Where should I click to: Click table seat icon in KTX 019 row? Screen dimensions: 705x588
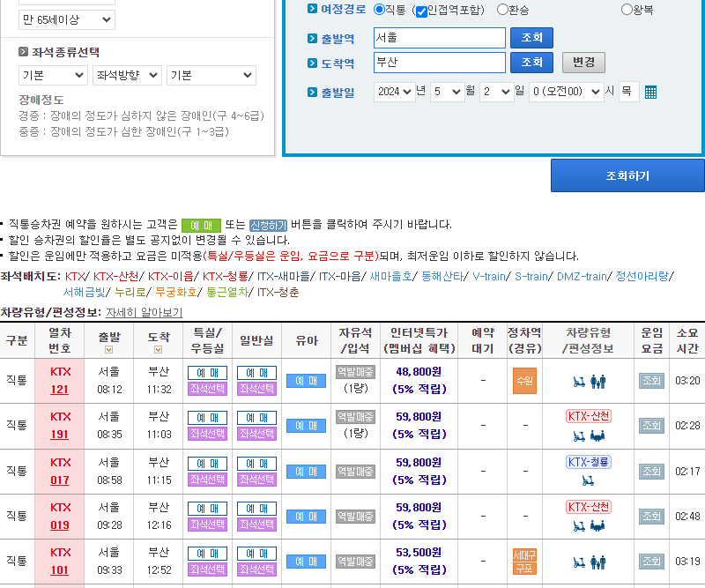(x=597, y=525)
